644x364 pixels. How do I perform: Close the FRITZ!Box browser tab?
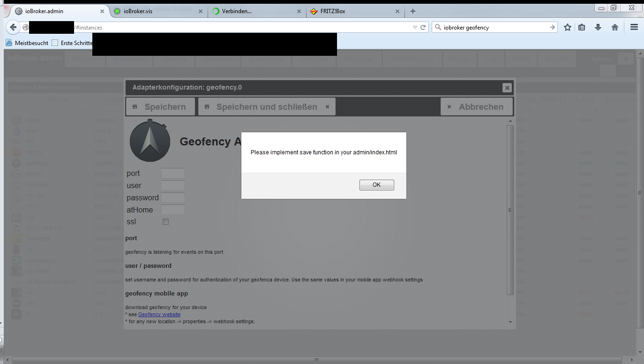(x=397, y=11)
